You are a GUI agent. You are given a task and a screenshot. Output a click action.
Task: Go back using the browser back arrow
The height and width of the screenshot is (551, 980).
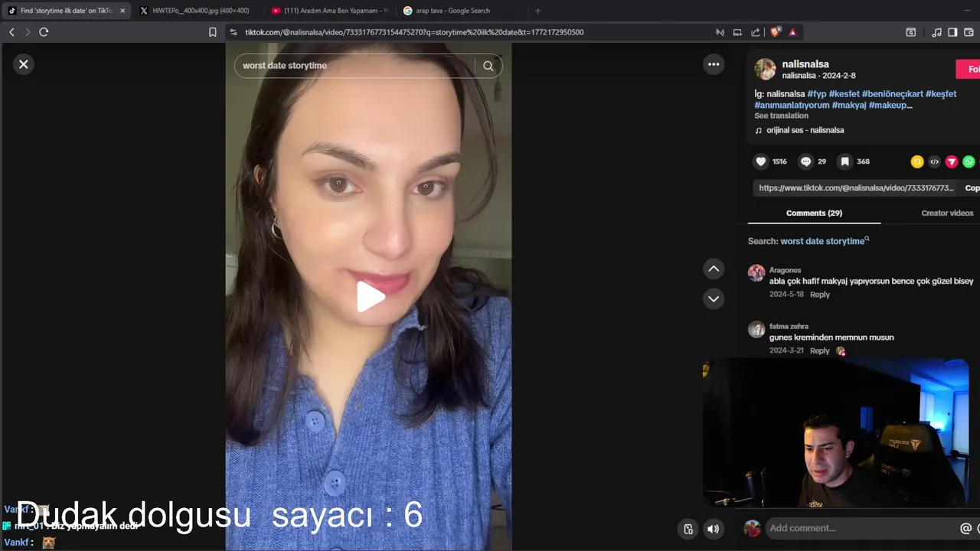(x=11, y=32)
